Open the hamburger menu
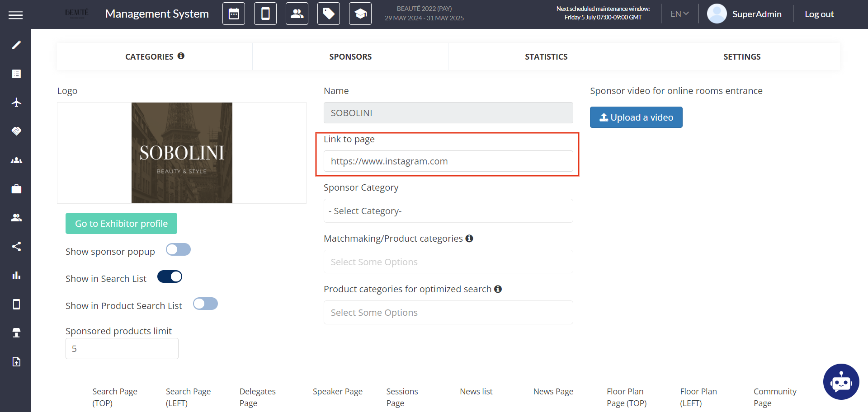 (x=15, y=15)
